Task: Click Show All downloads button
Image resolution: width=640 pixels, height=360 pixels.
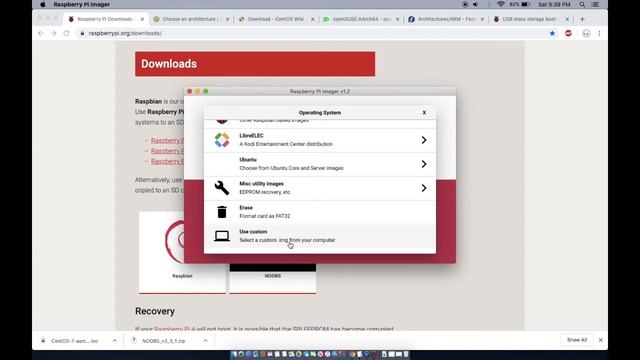Action: tap(577, 340)
